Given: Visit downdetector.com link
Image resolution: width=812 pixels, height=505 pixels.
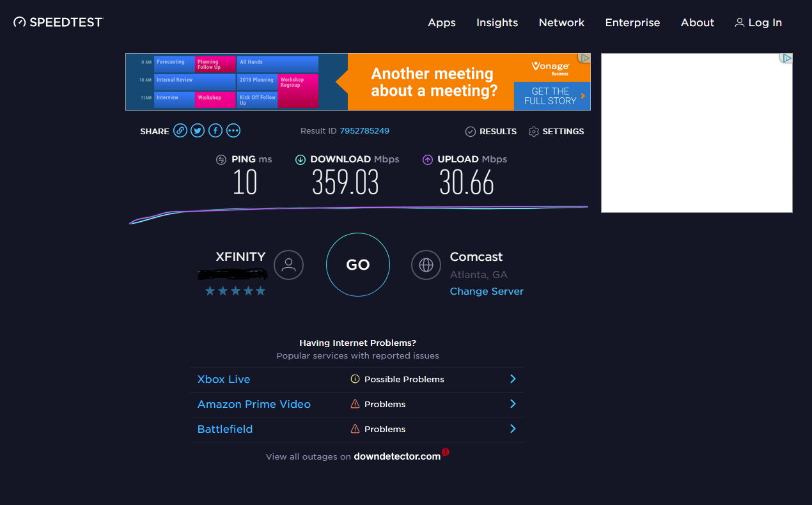Looking at the screenshot, I should 397,456.
